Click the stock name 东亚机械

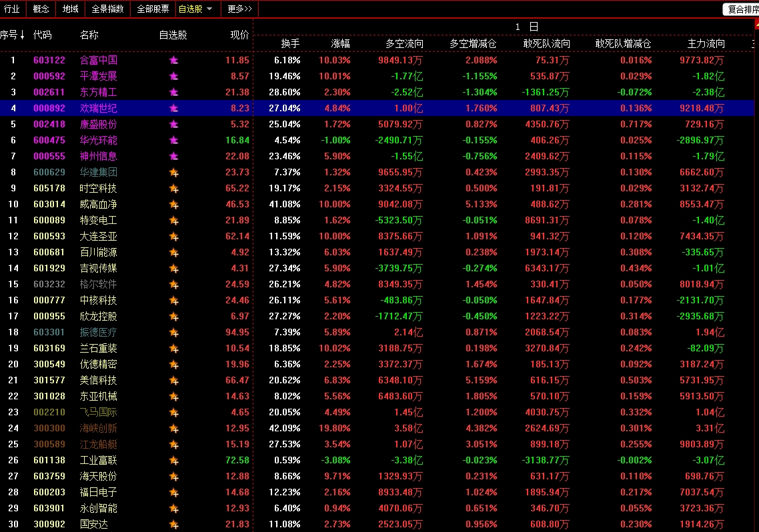(98, 396)
